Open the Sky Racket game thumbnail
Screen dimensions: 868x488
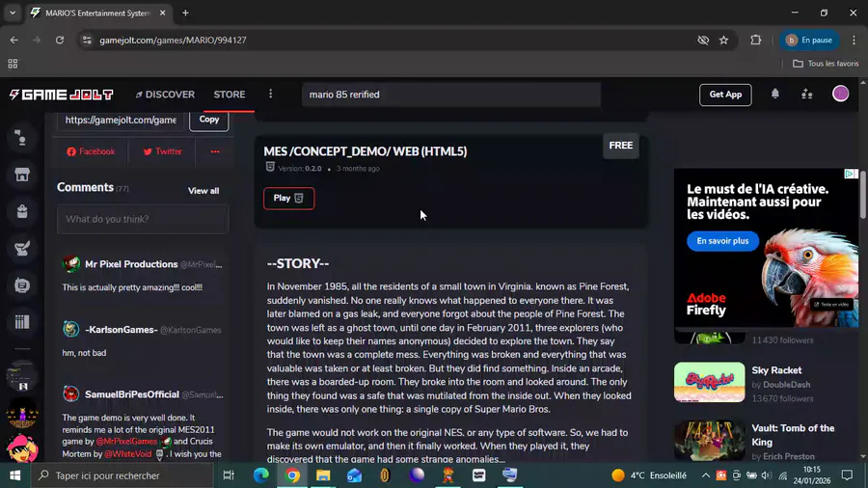709,382
